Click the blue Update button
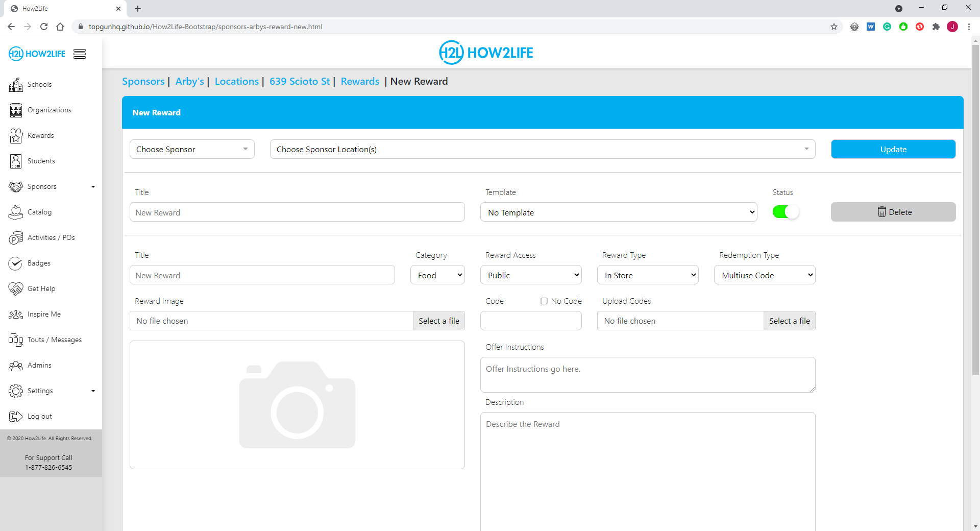Image resolution: width=980 pixels, height=531 pixels. (x=893, y=149)
